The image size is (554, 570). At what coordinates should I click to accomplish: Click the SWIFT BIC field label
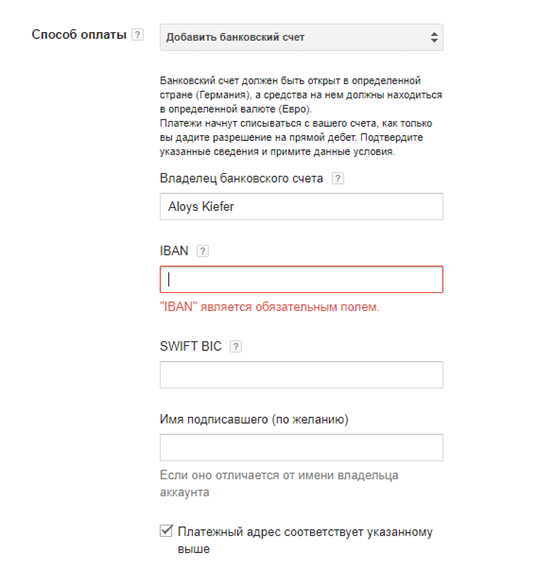[x=190, y=347]
